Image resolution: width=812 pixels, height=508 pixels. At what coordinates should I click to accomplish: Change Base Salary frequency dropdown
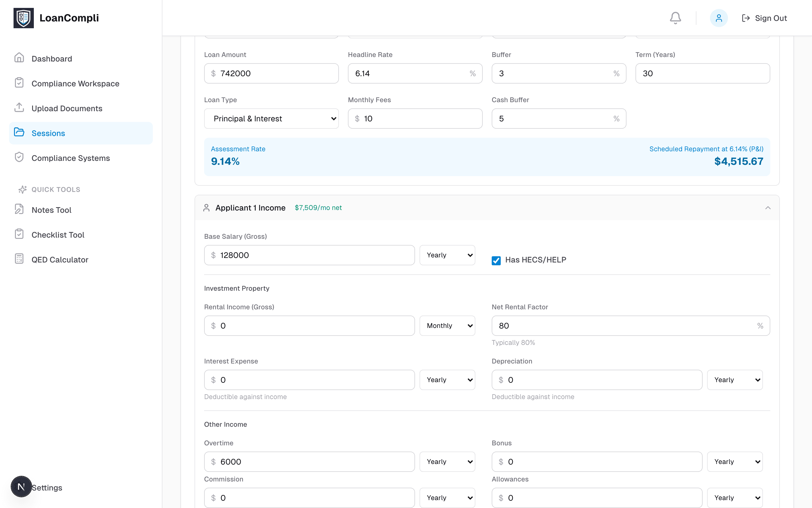pyautogui.click(x=447, y=255)
